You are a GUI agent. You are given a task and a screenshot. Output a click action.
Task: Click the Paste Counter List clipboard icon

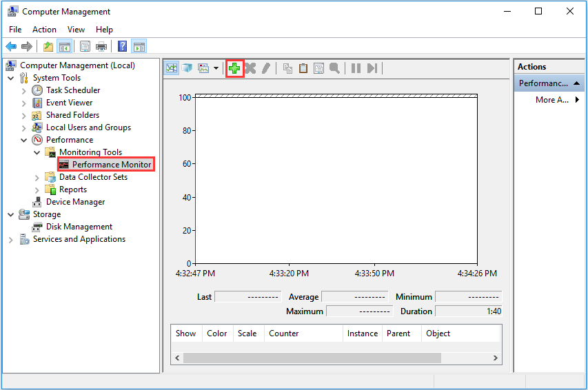coord(303,68)
